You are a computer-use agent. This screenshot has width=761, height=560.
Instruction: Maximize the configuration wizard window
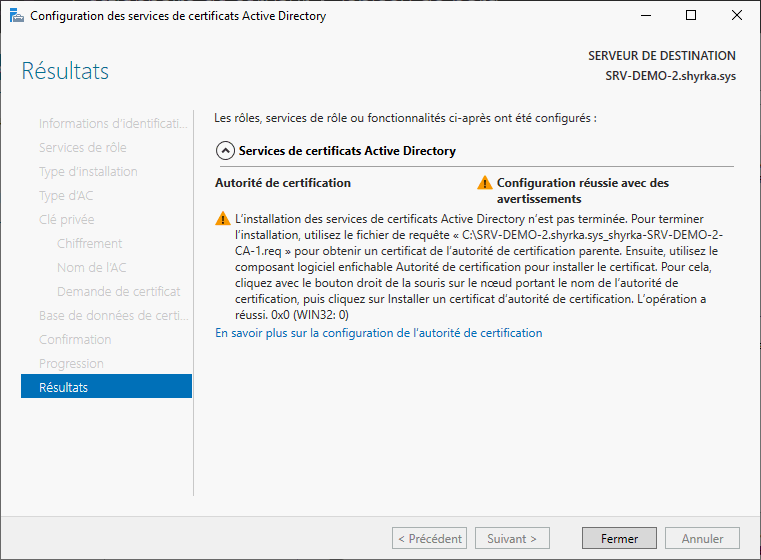pyautogui.click(x=691, y=16)
